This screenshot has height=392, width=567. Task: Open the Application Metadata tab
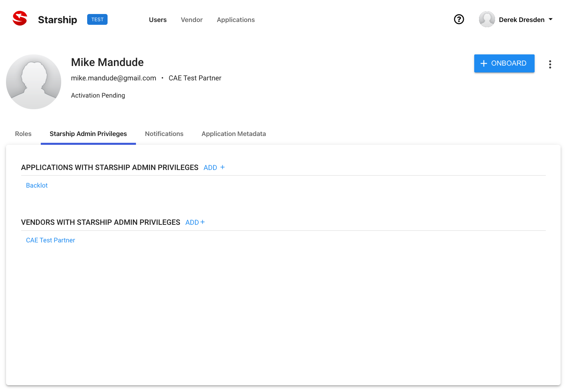[x=234, y=134]
